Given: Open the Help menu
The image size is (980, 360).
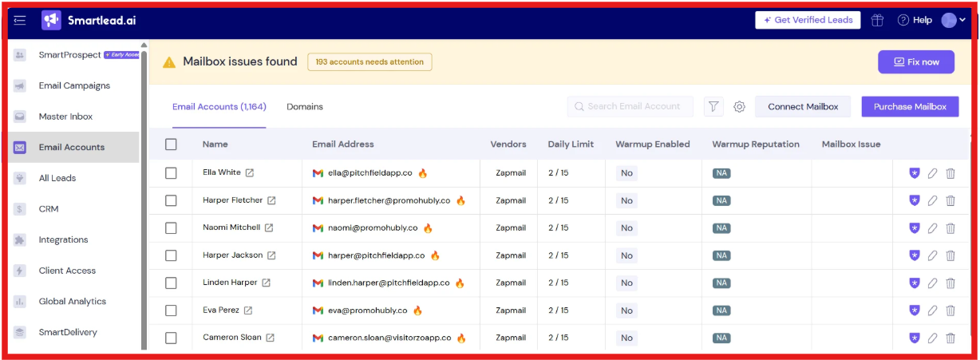Looking at the screenshot, I should click(x=915, y=20).
